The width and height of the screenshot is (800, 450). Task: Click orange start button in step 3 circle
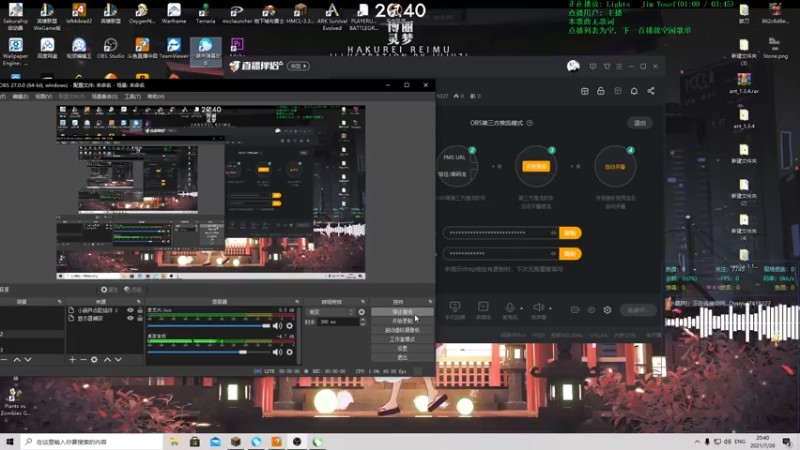coord(536,166)
